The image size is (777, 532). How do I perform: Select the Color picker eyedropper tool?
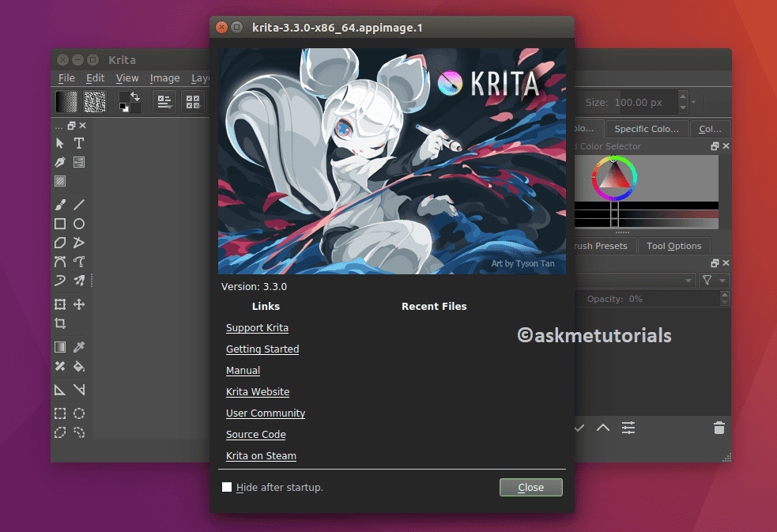pyautogui.click(x=79, y=347)
